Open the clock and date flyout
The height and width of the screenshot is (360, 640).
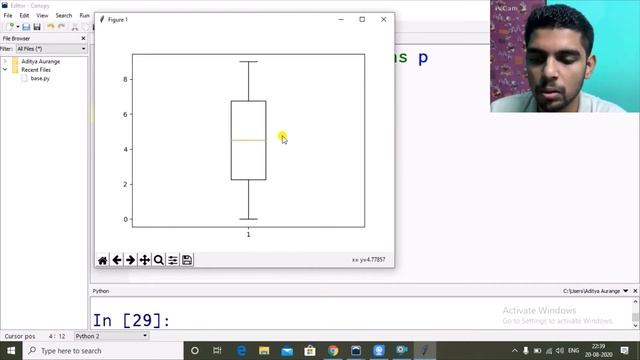tap(598, 351)
